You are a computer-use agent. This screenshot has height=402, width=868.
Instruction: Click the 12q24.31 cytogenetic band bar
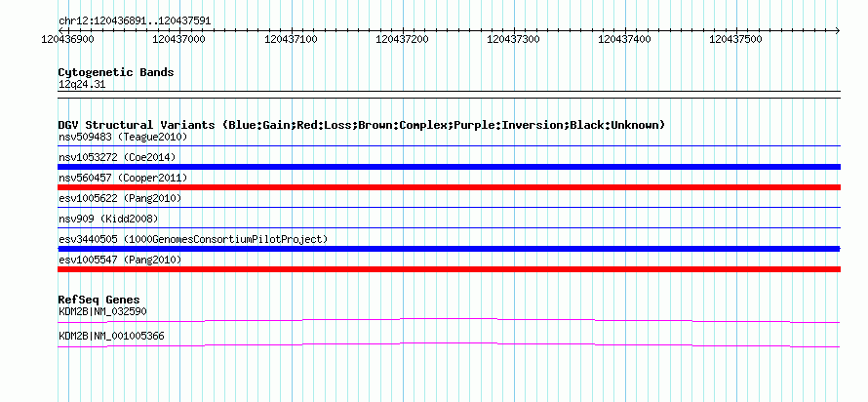click(450, 95)
